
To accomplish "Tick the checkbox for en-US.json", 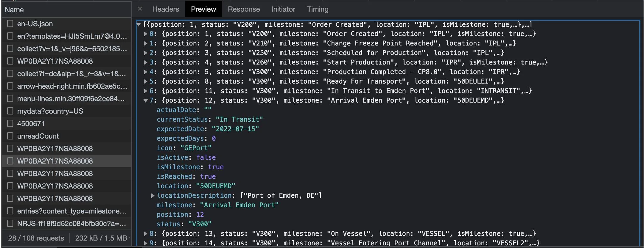I will coord(10,23).
